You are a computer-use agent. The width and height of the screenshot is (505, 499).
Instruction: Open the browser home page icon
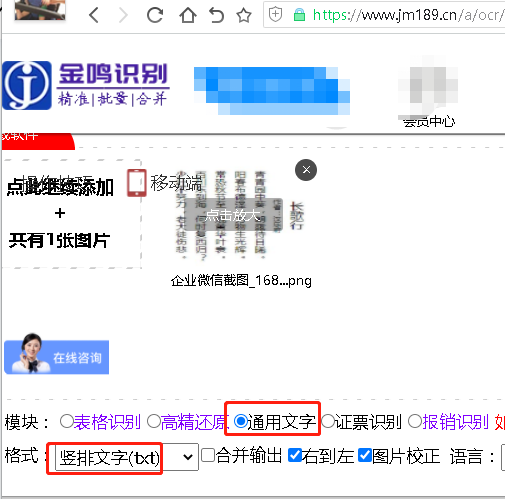coord(188,15)
